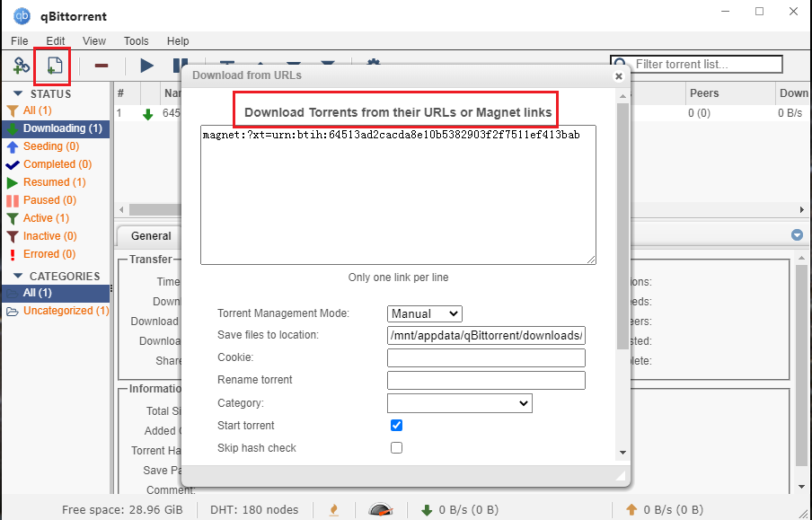This screenshot has width=812, height=520.
Task: Click the Add Torrent File toolbar icon
Action: (53, 66)
